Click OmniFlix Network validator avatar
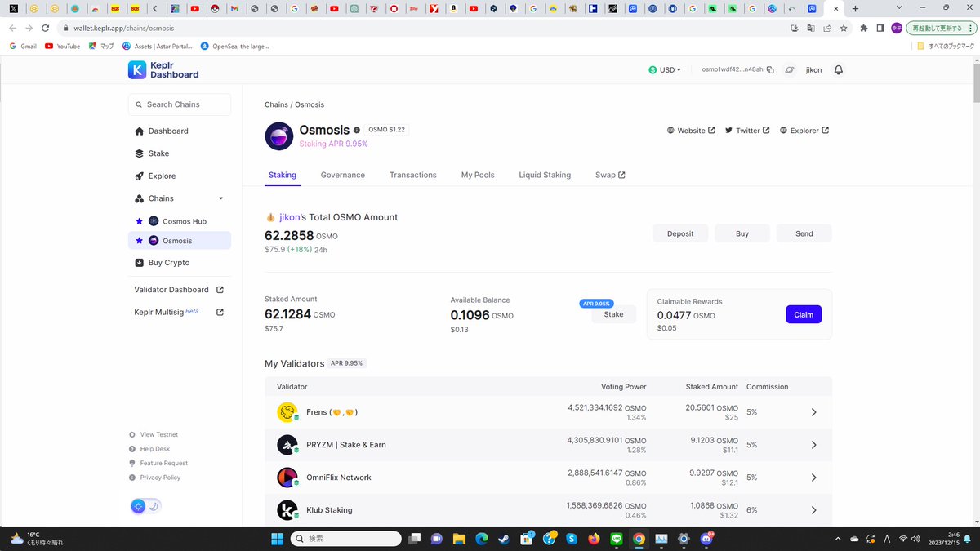The width and height of the screenshot is (980, 551). coord(287,478)
